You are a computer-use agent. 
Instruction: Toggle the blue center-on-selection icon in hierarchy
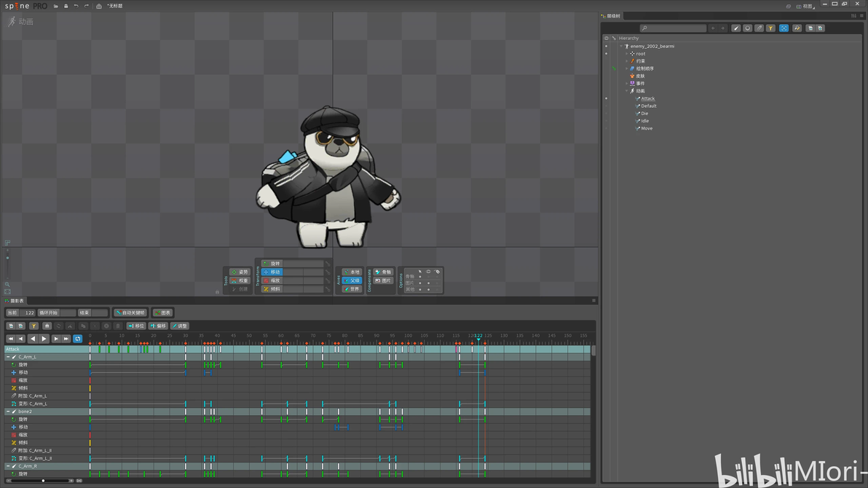[x=784, y=28]
